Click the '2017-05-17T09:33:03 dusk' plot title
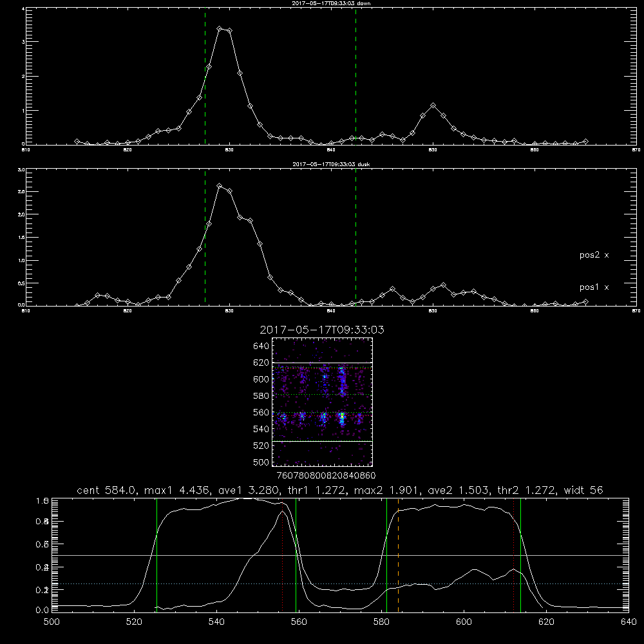Viewport: 644px width, 644px height. [x=331, y=164]
